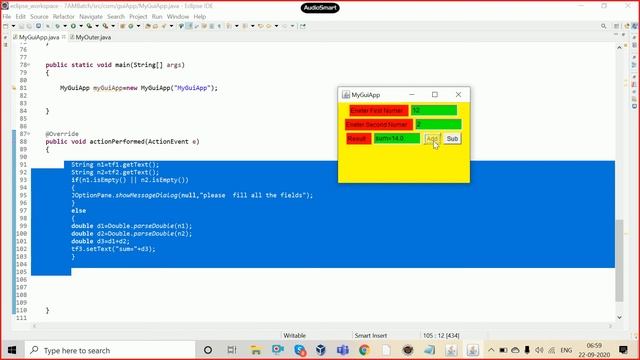Click the editor vertical scrollbar thumb
This screenshot has height=360, width=640.
pyautogui.click(x=619, y=260)
